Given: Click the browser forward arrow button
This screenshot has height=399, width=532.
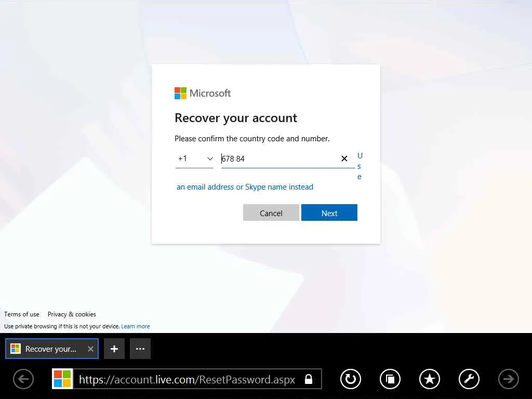Looking at the screenshot, I should click(x=508, y=379).
